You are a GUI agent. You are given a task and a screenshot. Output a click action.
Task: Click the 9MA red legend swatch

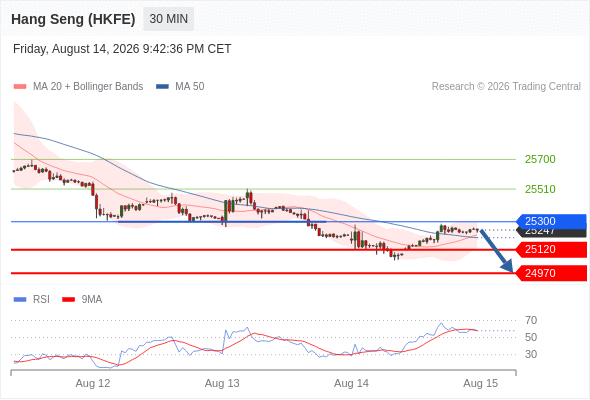pos(68,300)
